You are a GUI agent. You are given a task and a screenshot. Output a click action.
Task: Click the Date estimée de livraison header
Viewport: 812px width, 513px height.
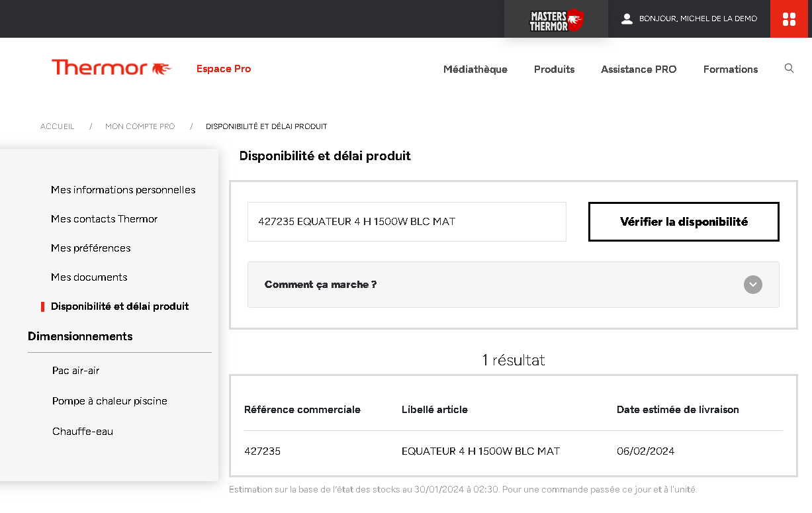click(x=678, y=410)
